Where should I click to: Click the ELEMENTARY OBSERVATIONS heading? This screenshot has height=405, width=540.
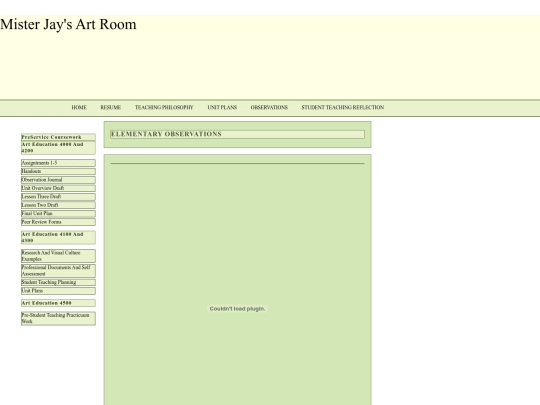pyautogui.click(x=237, y=134)
